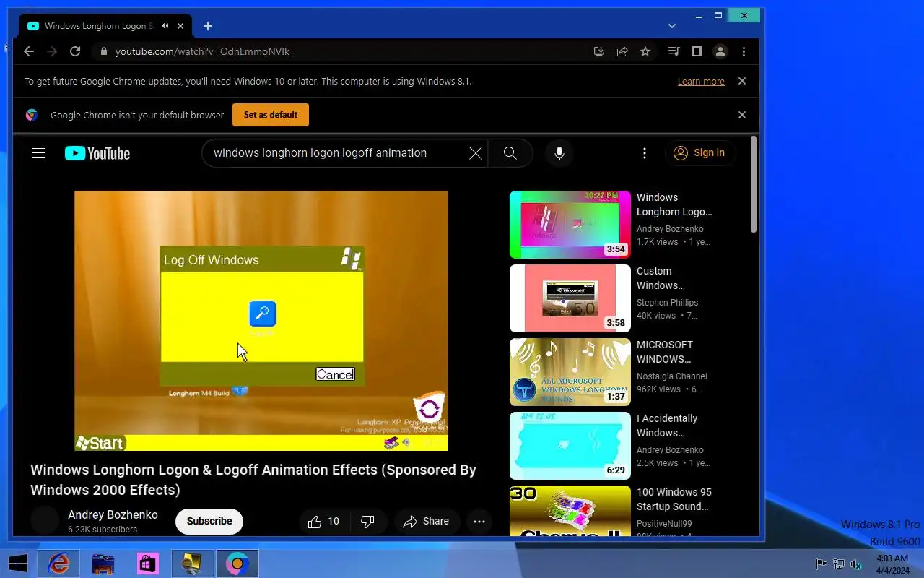This screenshot has height=578, width=924.
Task: Open the 3:54 Windows Longhorn Logo thumbnail
Action: (x=570, y=225)
